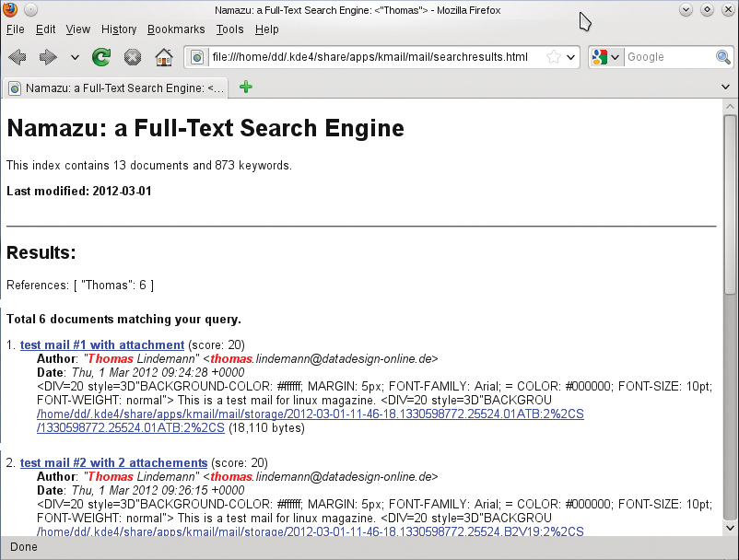Image resolution: width=739 pixels, height=560 pixels.
Task: Open the browser Home page
Action: (162, 56)
